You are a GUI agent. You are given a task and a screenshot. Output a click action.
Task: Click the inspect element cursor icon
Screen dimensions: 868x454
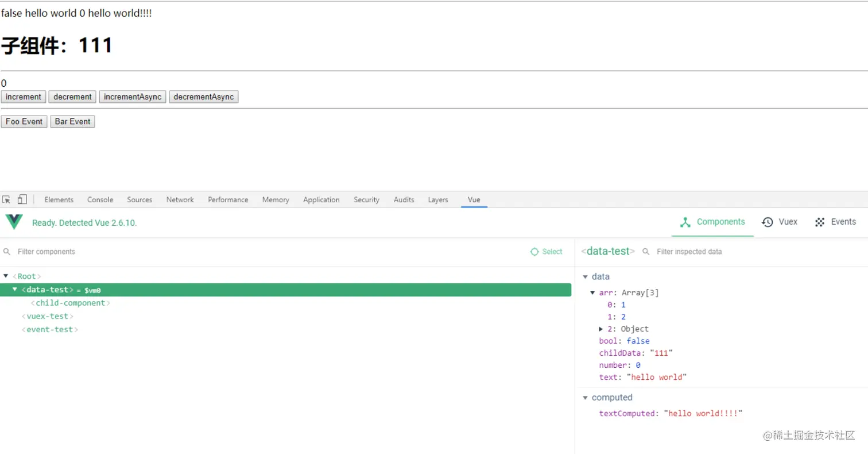point(6,199)
